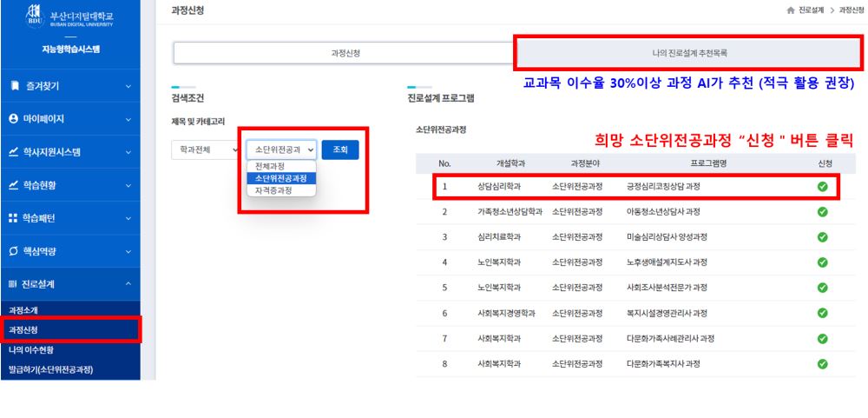Click department cell 상담심리학과
This screenshot has height=418, width=868.
pos(499,187)
